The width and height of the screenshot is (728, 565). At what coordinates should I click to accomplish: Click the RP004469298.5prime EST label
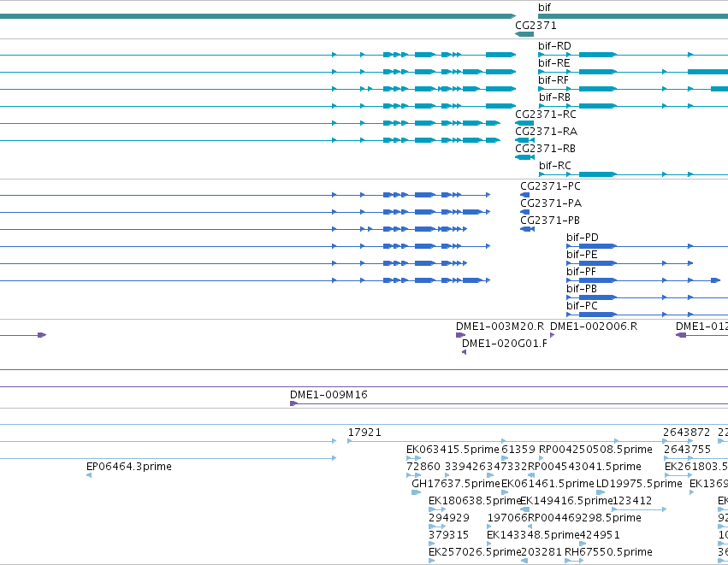584,518
